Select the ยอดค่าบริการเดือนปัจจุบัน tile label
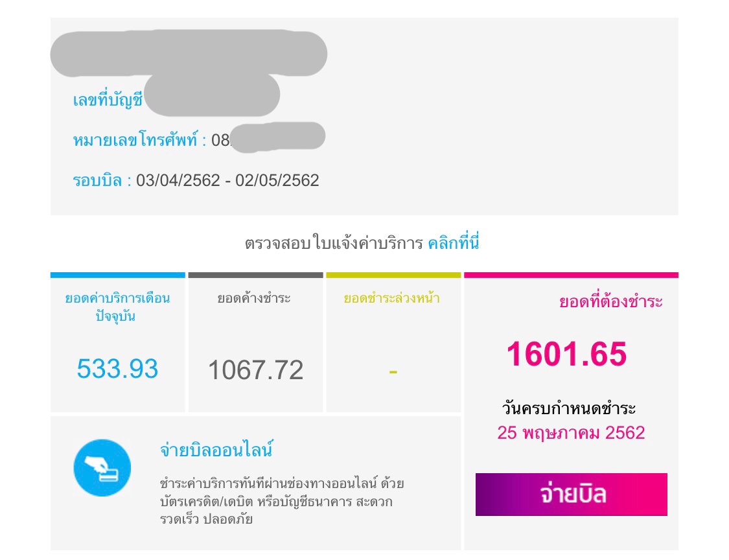 [117, 307]
